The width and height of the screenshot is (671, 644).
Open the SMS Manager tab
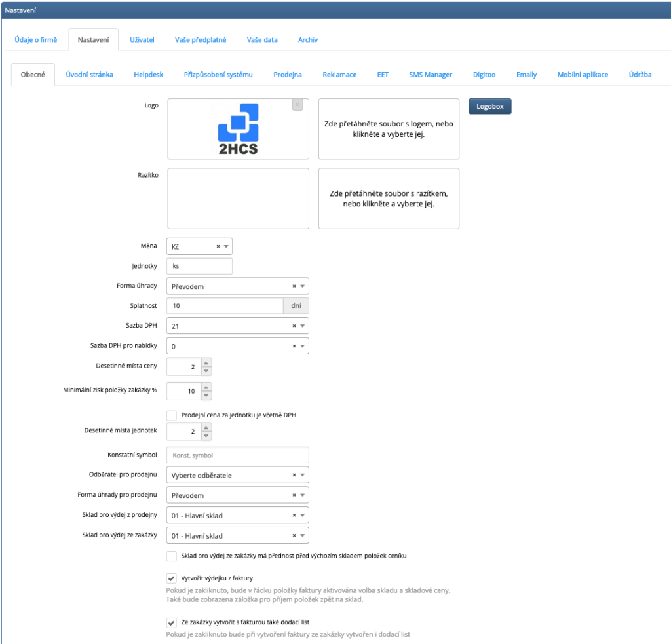[x=431, y=75]
